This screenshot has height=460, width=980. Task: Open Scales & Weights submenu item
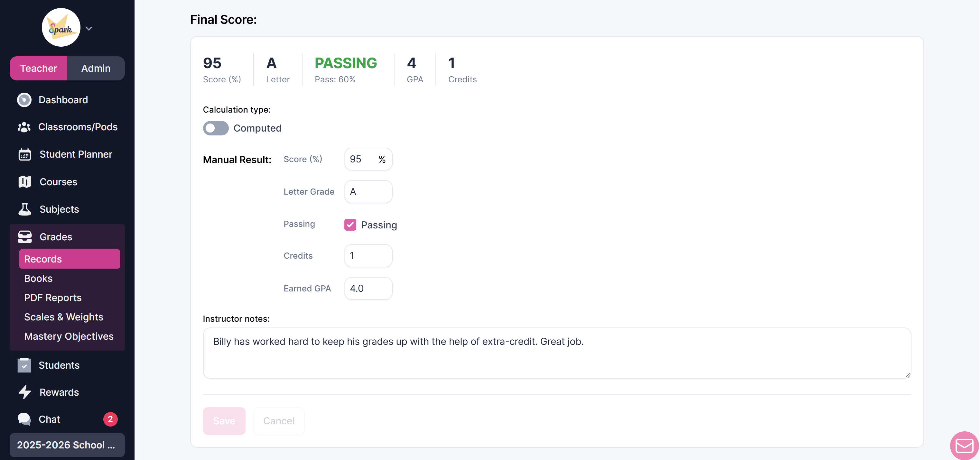[x=63, y=317]
